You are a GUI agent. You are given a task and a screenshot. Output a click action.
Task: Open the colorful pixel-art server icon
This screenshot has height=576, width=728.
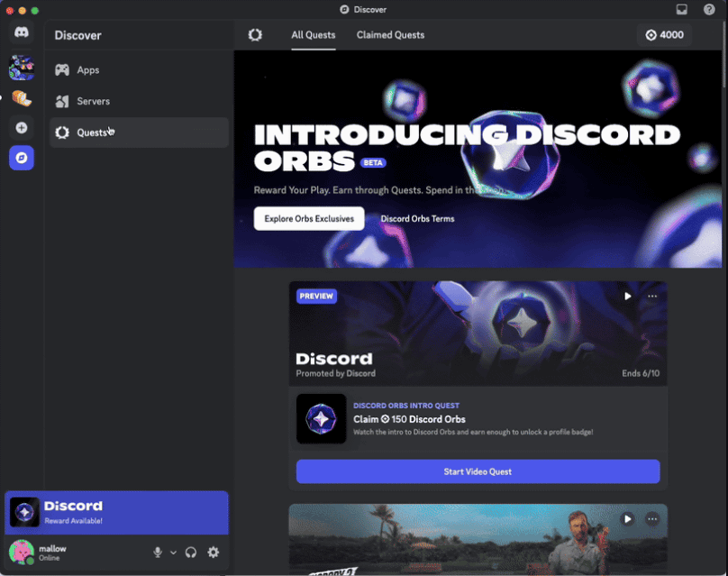pyautogui.click(x=22, y=68)
